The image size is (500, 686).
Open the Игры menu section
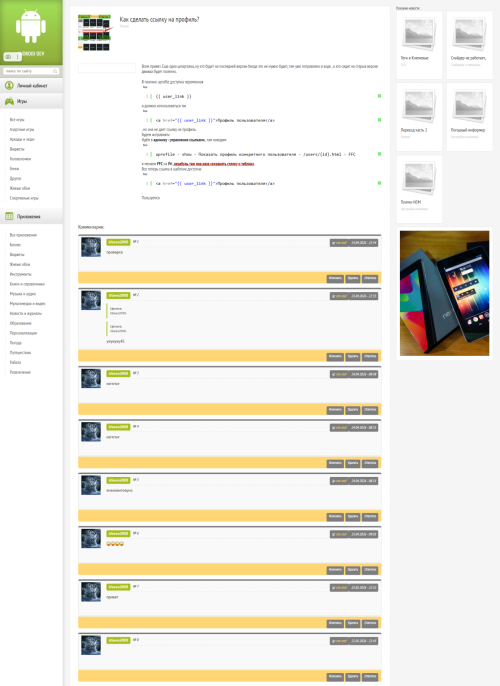31,101
